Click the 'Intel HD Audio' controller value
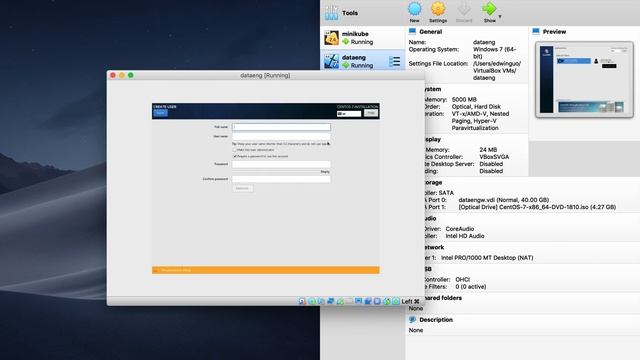 [x=465, y=236]
